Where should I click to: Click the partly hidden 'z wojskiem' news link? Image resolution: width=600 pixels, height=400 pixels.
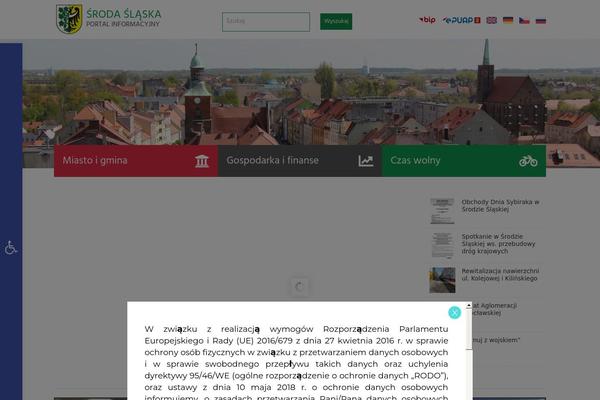point(496,340)
